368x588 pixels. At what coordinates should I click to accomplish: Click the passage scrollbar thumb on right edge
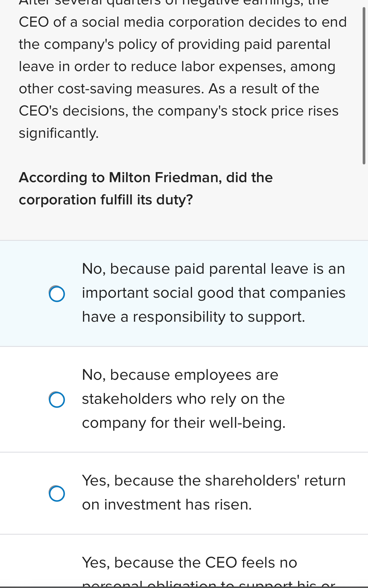point(364,86)
